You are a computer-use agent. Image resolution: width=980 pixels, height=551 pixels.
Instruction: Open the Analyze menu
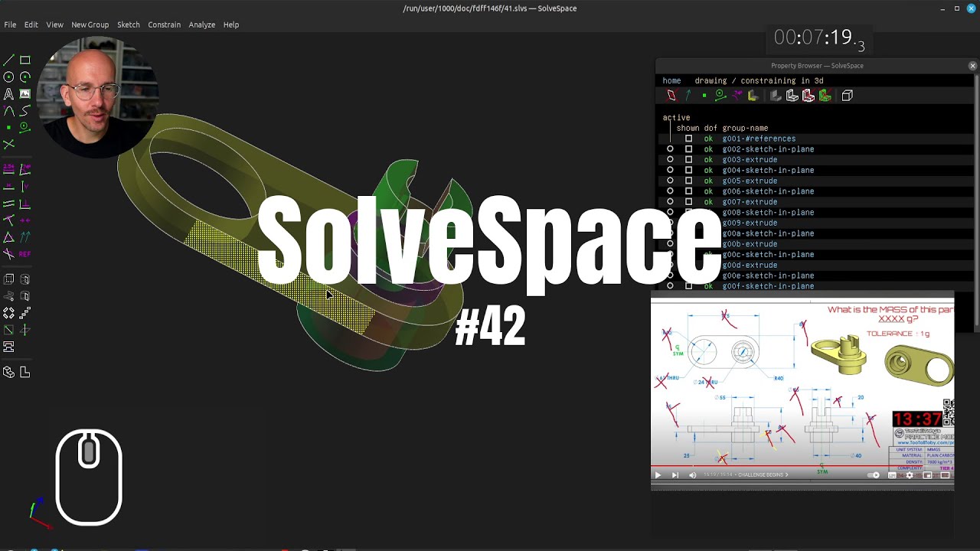coord(201,24)
